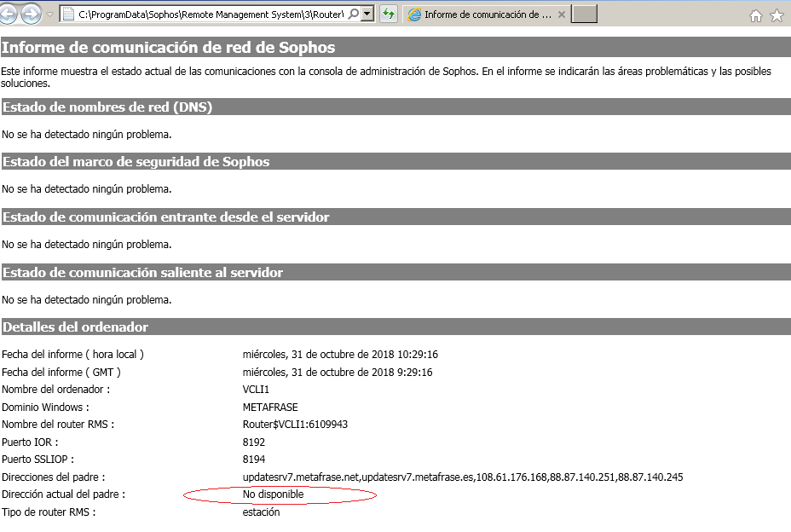Click the intro paragraph 'Este informe muestra el estado'

(x=386, y=78)
